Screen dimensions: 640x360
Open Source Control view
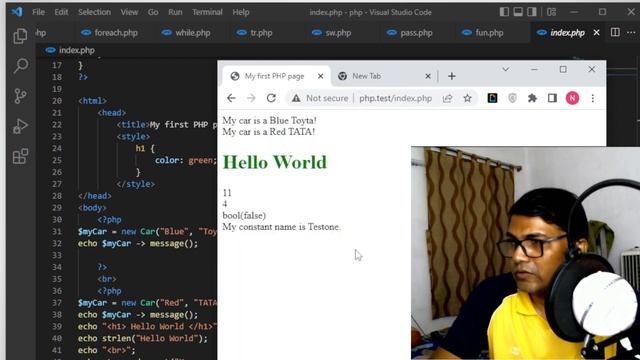pyautogui.click(x=20, y=96)
